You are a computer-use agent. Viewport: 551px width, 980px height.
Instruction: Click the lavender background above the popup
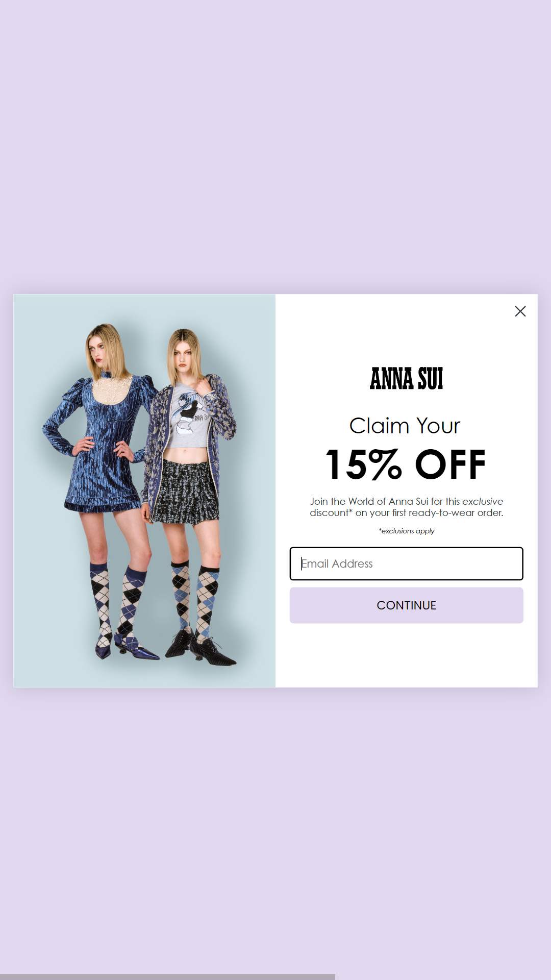(x=275, y=148)
